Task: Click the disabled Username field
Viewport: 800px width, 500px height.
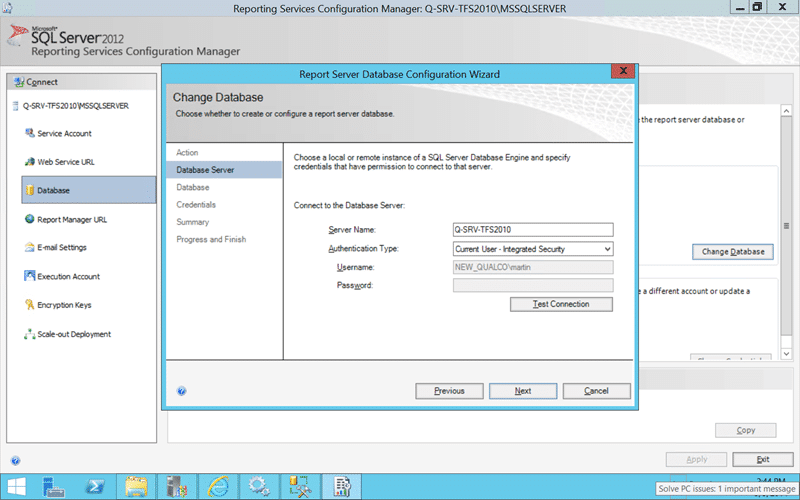Action: pyautogui.click(x=533, y=267)
